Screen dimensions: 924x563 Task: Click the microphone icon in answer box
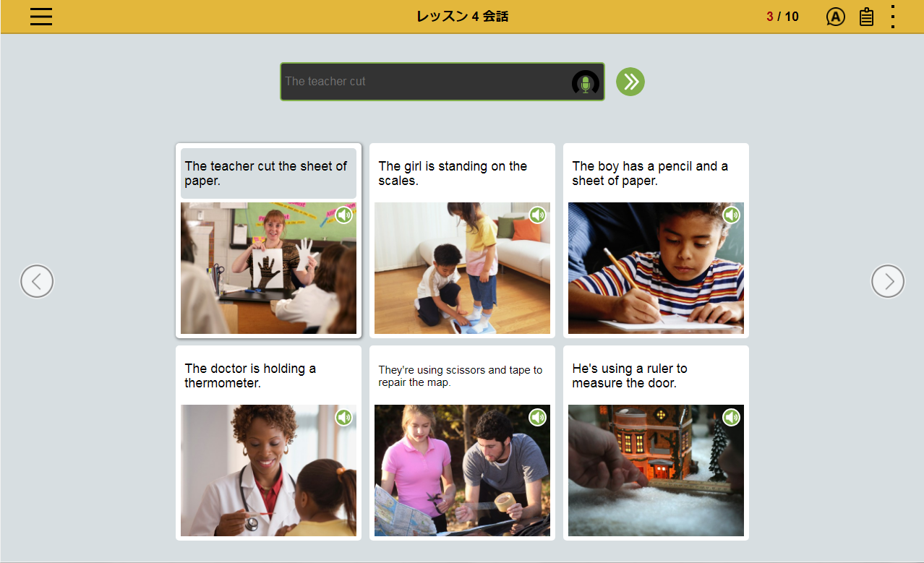pos(585,83)
